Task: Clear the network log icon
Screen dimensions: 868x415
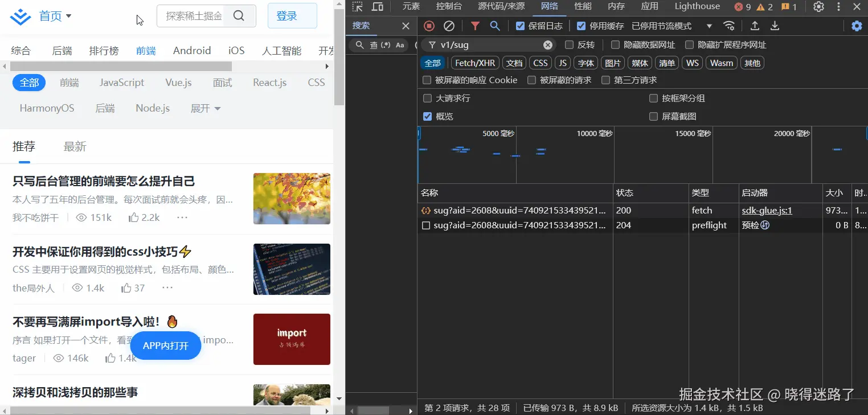Action: [449, 26]
